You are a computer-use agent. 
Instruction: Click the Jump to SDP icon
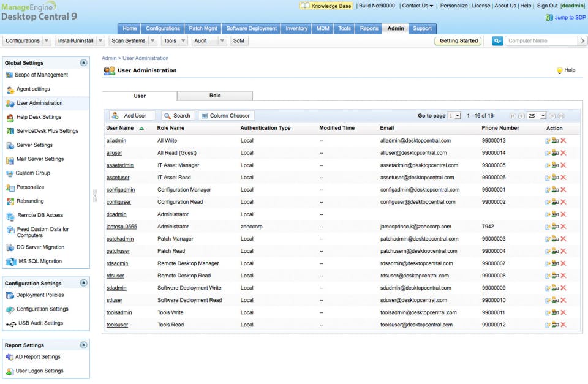pyautogui.click(x=549, y=18)
